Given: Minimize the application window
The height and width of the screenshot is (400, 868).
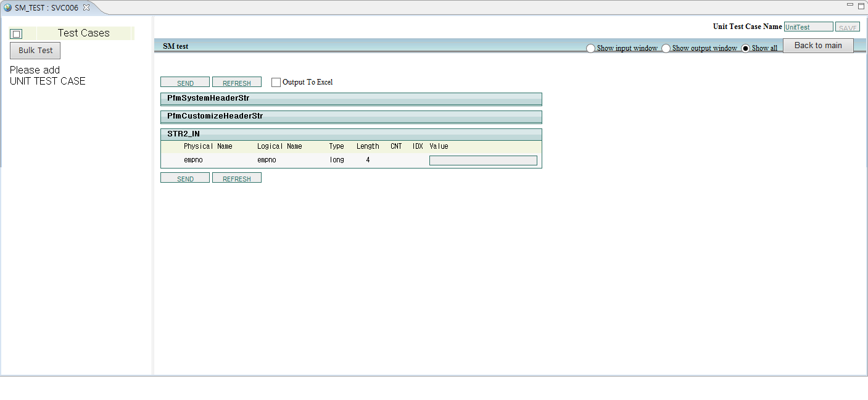Looking at the screenshot, I should [849, 4].
